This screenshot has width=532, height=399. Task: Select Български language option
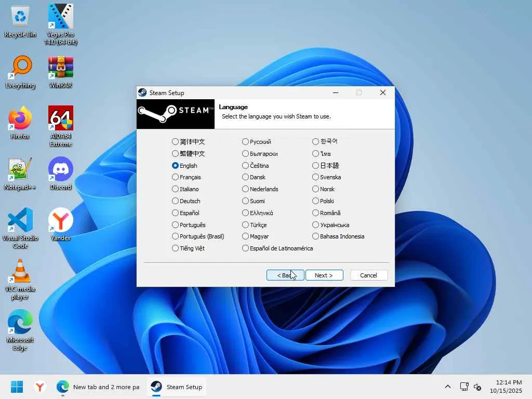tap(260, 154)
